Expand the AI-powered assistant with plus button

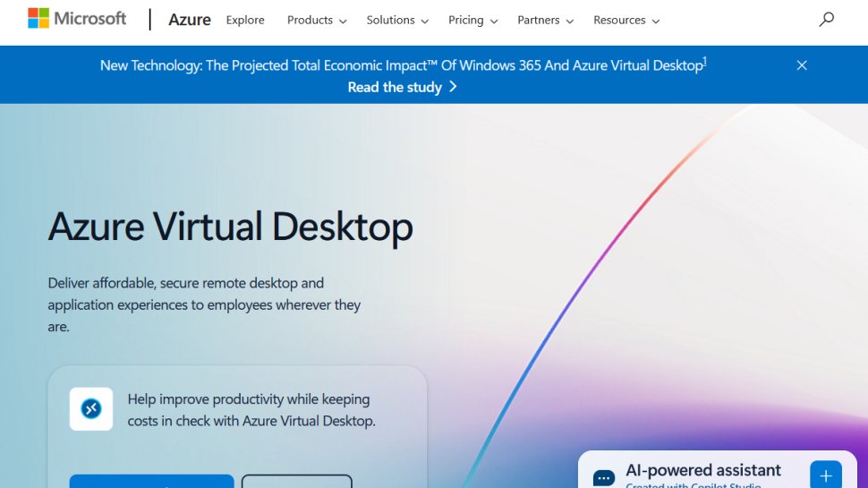pos(826,475)
